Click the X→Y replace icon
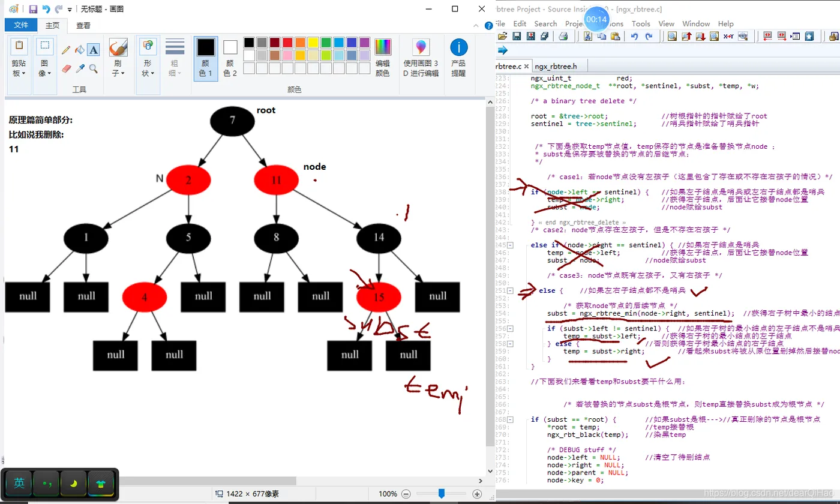Viewport: 840px width, 504px height. [x=728, y=36]
